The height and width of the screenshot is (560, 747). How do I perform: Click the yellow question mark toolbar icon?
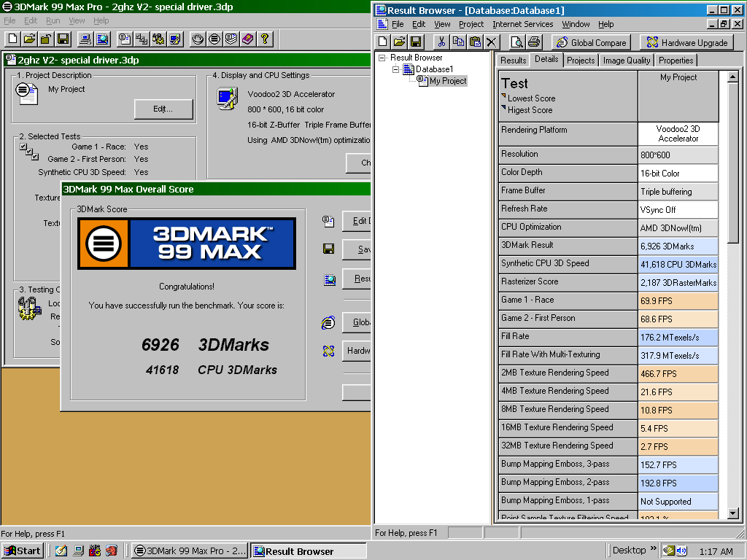[x=265, y=39]
